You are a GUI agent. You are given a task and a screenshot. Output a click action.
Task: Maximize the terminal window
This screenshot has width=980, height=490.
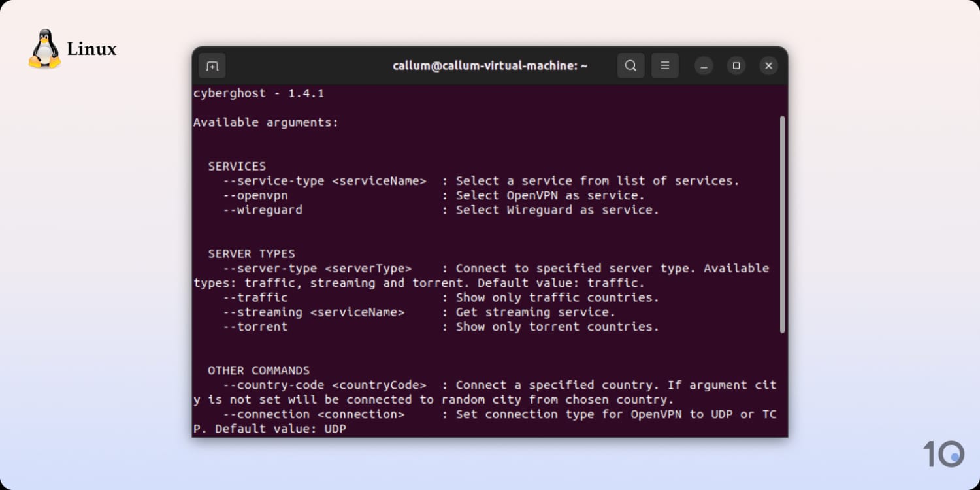736,66
